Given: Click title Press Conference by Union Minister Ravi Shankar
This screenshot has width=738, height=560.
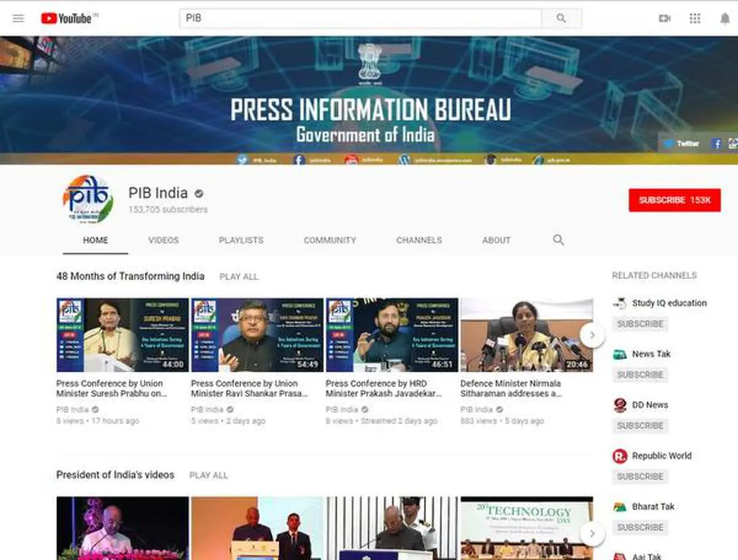Looking at the screenshot, I should coord(250,388).
